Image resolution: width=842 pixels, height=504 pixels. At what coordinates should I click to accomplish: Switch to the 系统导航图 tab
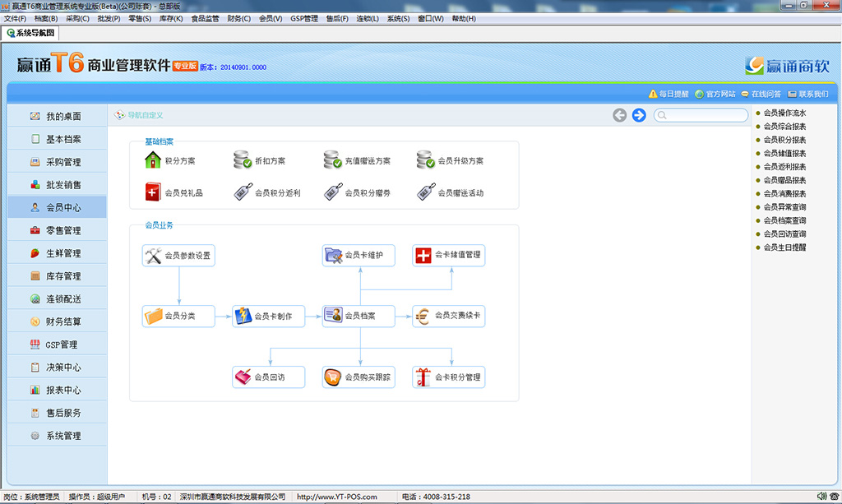point(31,34)
